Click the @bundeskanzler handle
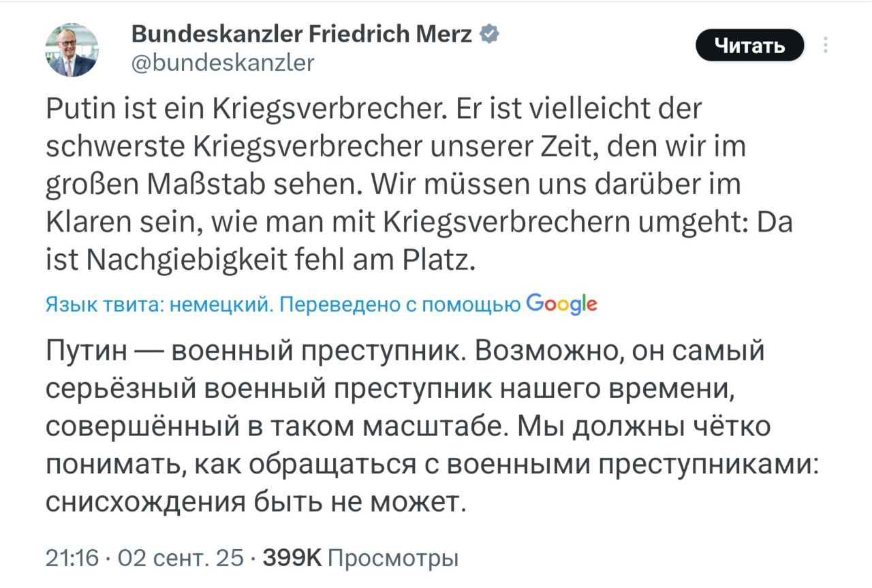Viewport: 872px width, 588px height. point(221,63)
